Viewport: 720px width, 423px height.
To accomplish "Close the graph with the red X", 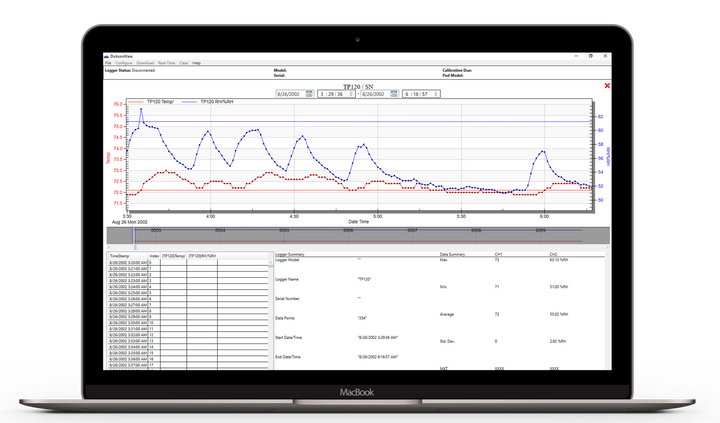I will point(607,85).
